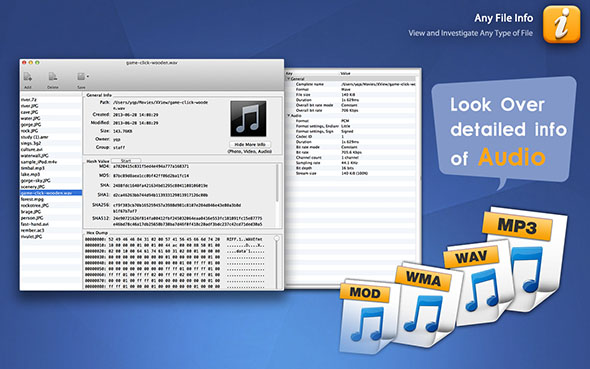The image size is (590, 369).
Task: Click the Save toolbar icon
Action: 81,77
